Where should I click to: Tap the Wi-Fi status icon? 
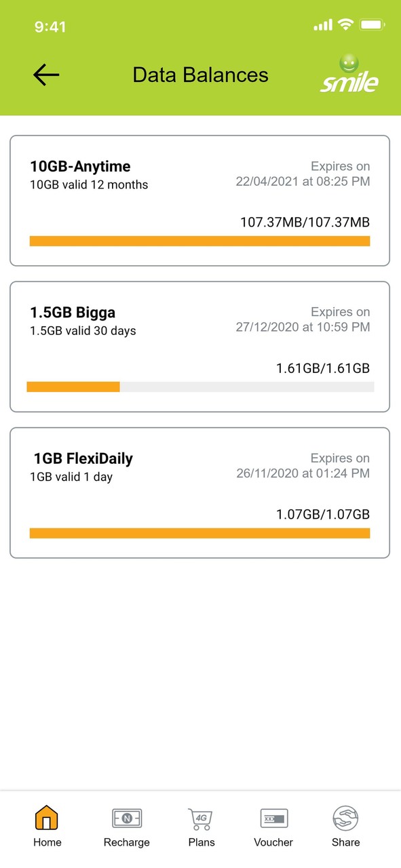click(x=346, y=25)
